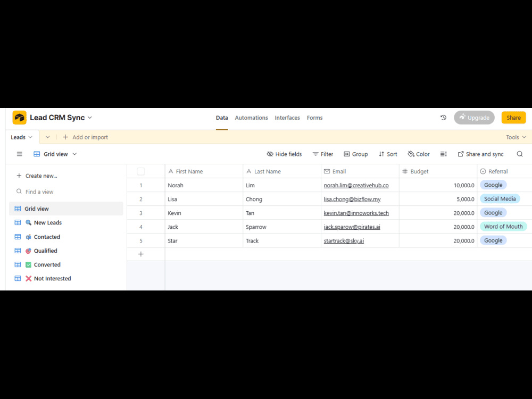The image size is (532, 399).
Task: Click the 10,000.0 budget cell
Action: coord(438,185)
